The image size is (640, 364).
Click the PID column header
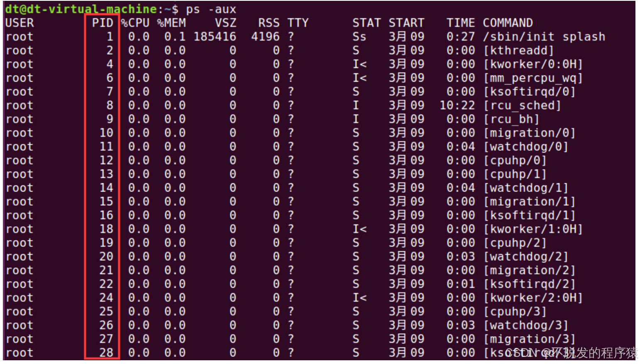coord(103,23)
